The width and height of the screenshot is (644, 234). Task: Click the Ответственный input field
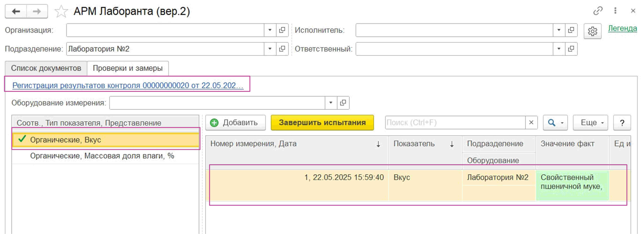(x=454, y=49)
